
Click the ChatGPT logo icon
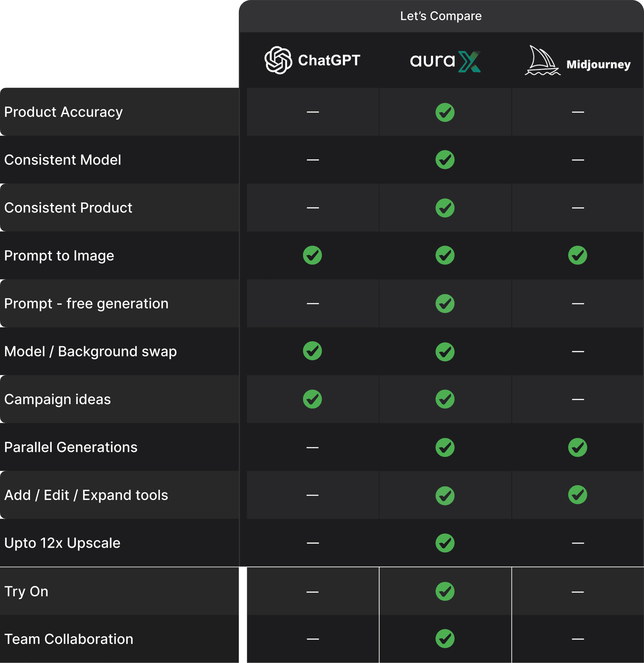pyautogui.click(x=278, y=60)
